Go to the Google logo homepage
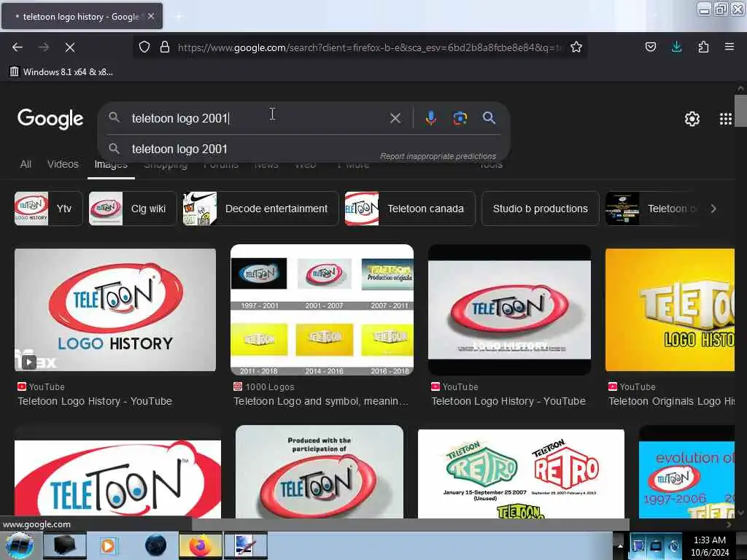Screen dimensions: 747x560 (50, 119)
